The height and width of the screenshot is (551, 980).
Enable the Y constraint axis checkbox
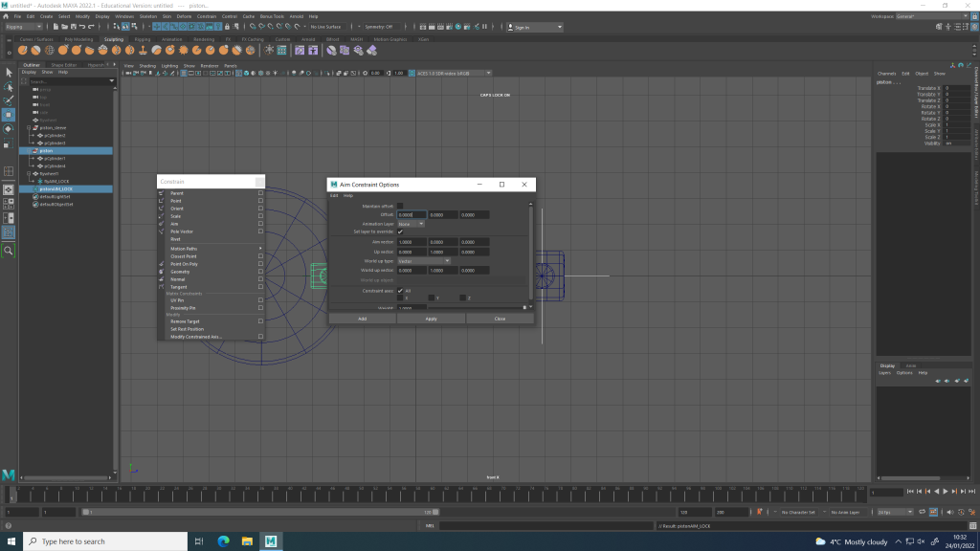pyautogui.click(x=432, y=298)
